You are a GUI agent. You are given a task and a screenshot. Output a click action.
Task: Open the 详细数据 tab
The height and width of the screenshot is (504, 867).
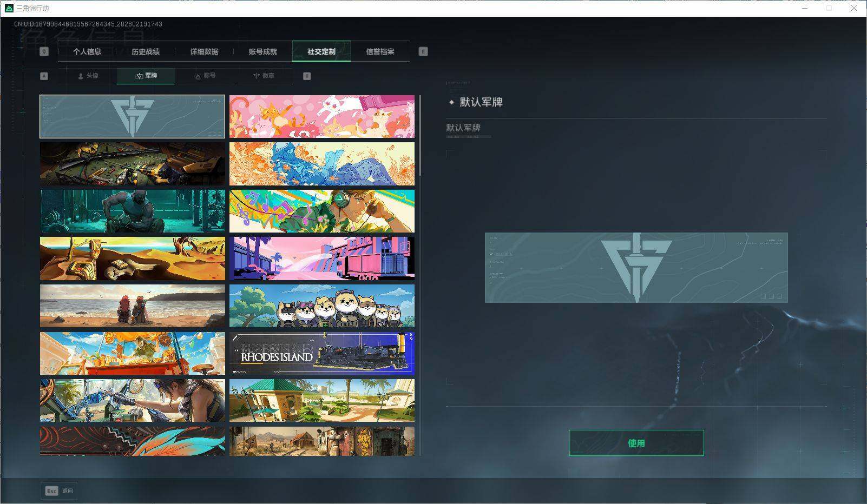click(204, 52)
